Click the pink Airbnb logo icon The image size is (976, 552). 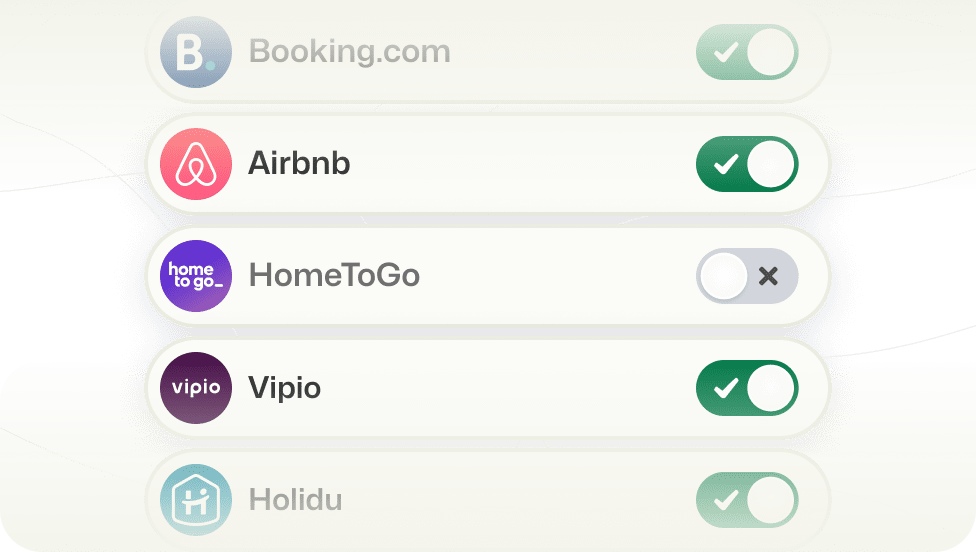196,164
